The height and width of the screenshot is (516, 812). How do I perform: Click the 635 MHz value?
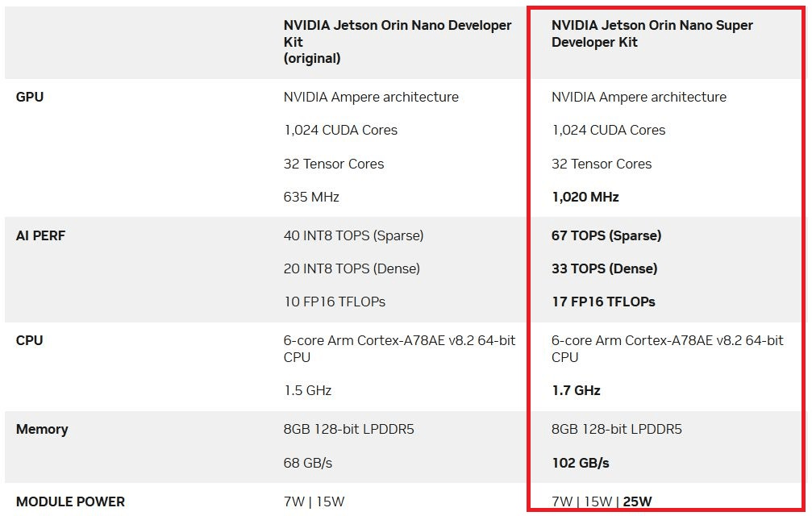pyautogui.click(x=311, y=198)
